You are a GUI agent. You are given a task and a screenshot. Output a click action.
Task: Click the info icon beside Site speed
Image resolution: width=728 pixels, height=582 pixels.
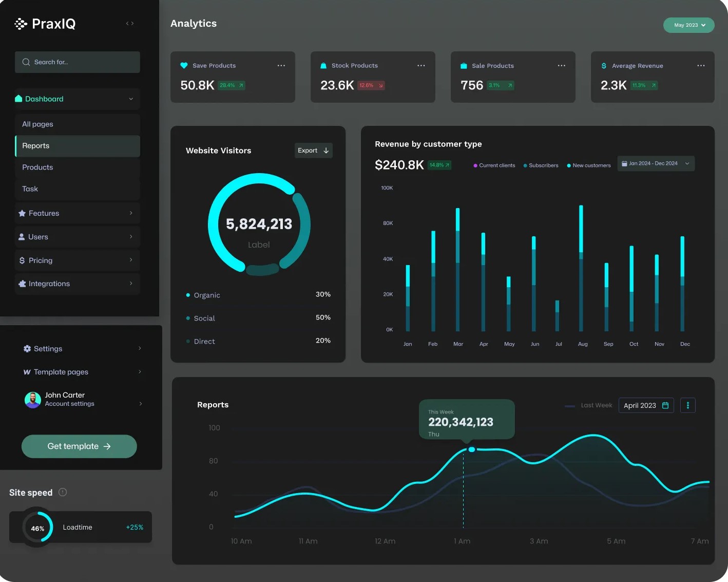coord(63,492)
